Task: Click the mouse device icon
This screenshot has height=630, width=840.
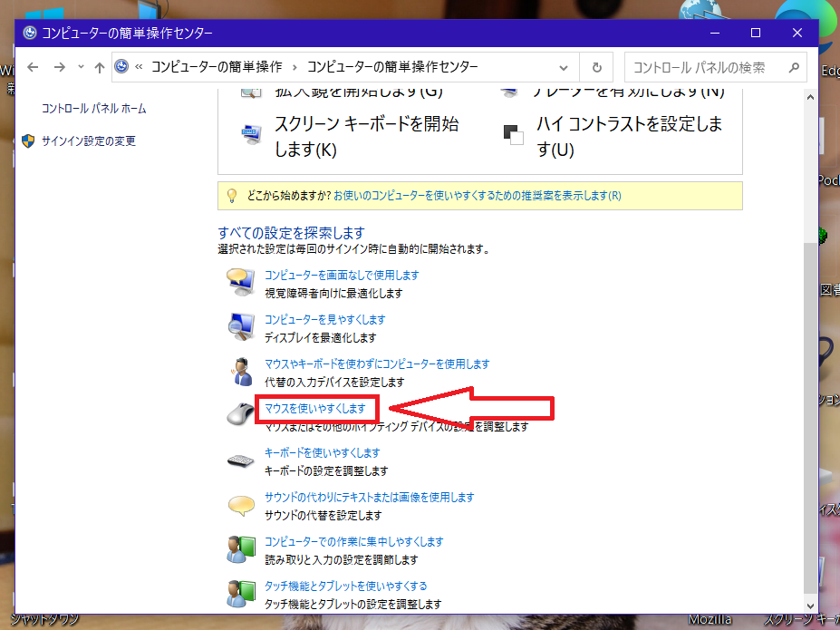Action: 240,413
